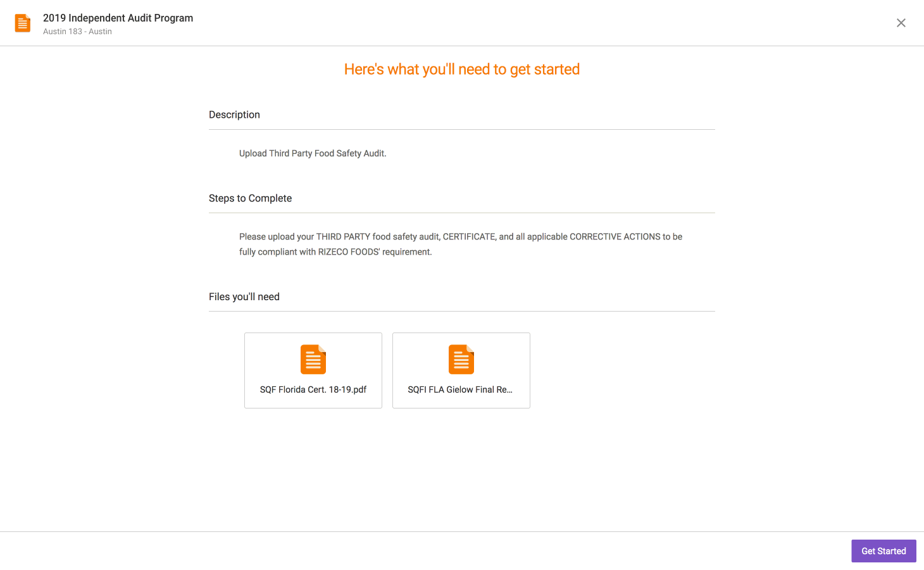Click the 'Please upload your THIRD PARTY' instructions paragraph
This screenshot has width=924, height=570.
[461, 244]
